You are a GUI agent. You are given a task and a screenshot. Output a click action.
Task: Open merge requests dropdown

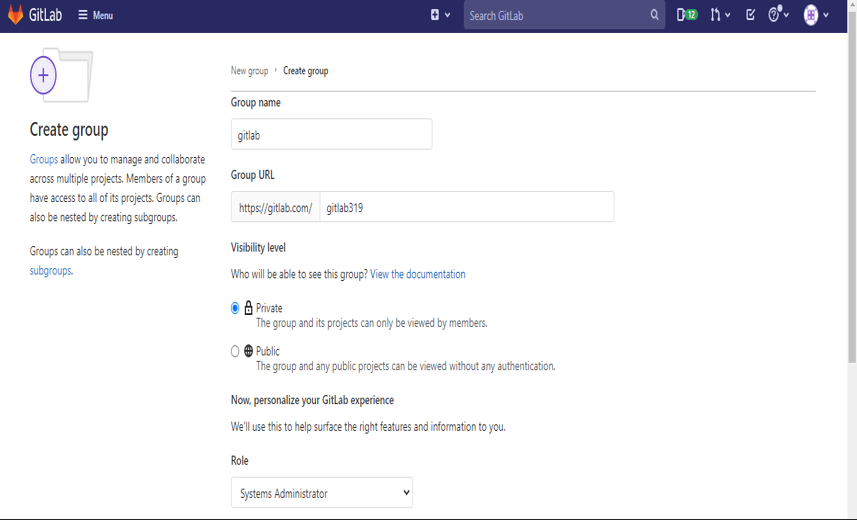pos(720,15)
